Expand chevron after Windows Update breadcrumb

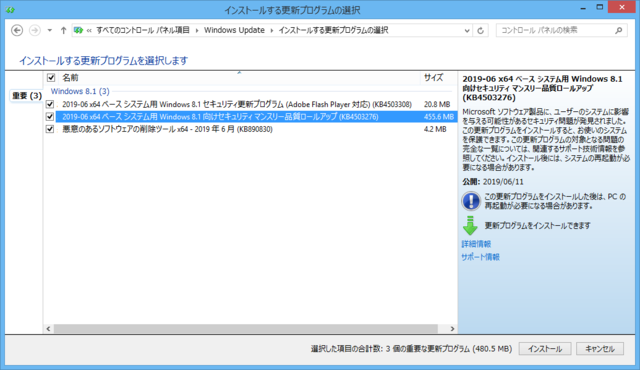click(272, 31)
